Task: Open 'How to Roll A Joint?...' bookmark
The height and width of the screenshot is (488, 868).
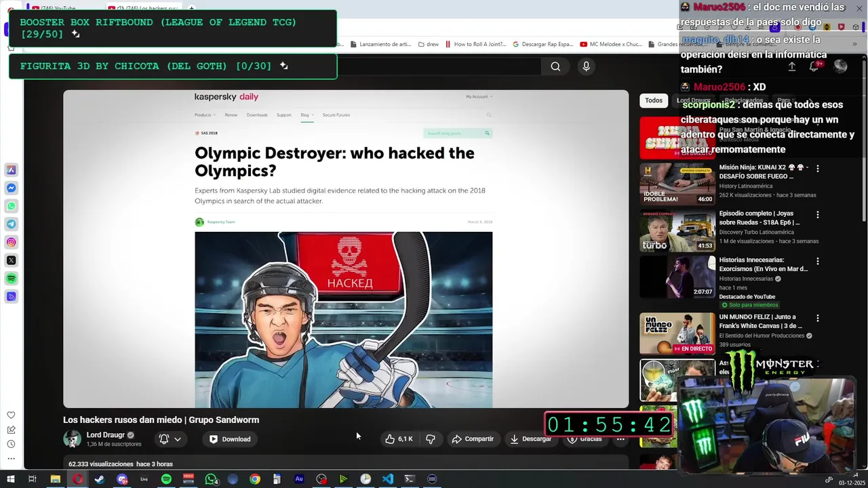Action: click(x=475, y=44)
